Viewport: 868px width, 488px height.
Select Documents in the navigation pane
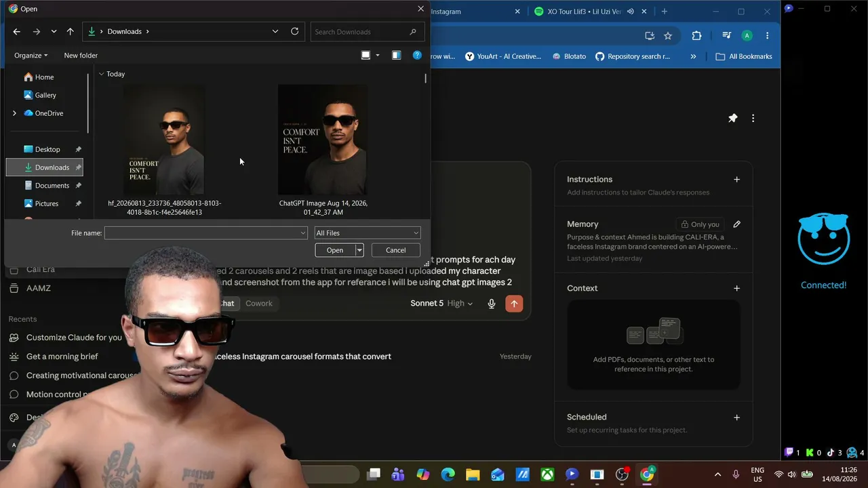tap(52, 186)
